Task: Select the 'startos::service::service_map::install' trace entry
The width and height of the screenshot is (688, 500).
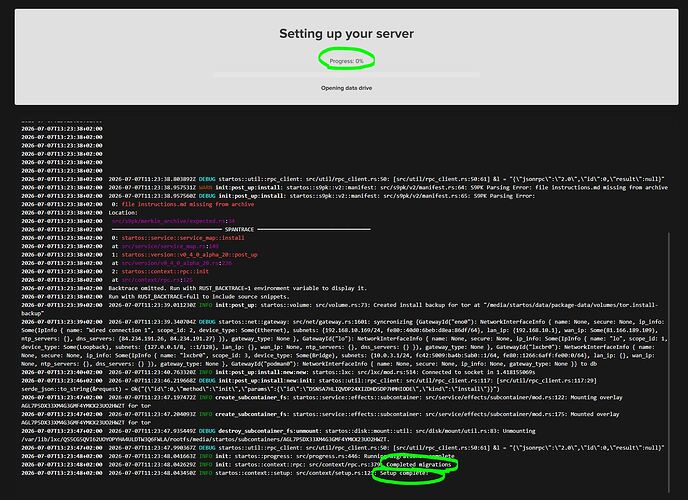Action: pyautogui.click(x=183, y=238)
